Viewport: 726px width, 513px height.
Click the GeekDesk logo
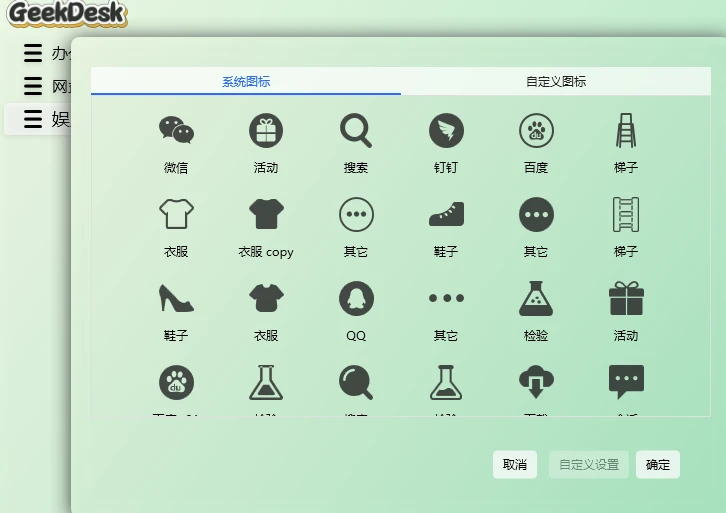point(67,13)
